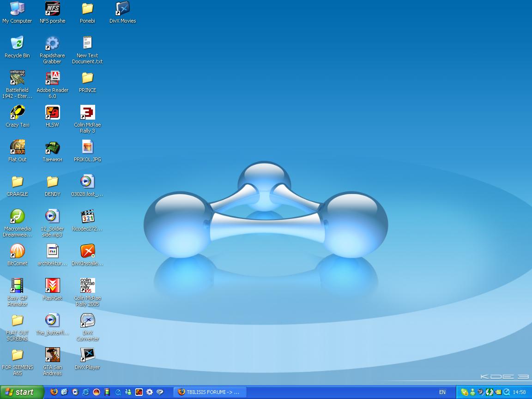Select the Colin McRae Rally 3 icon
This screenshot has width=532, height=399.
pyautogui.click(x=87, y=119)
